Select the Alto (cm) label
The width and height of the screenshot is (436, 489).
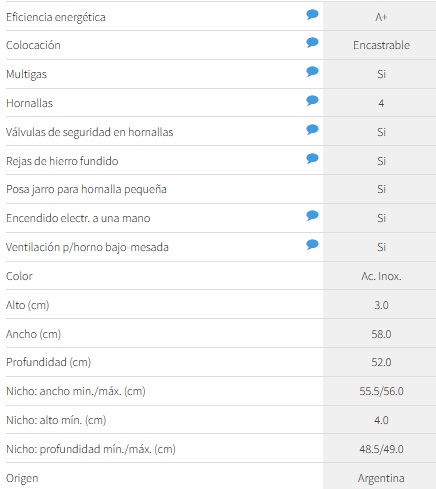(28, 305)
